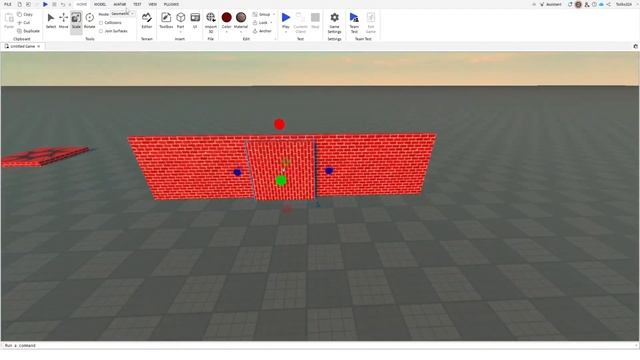
Task: Activate the Move tool
Action: coord(63,20)
